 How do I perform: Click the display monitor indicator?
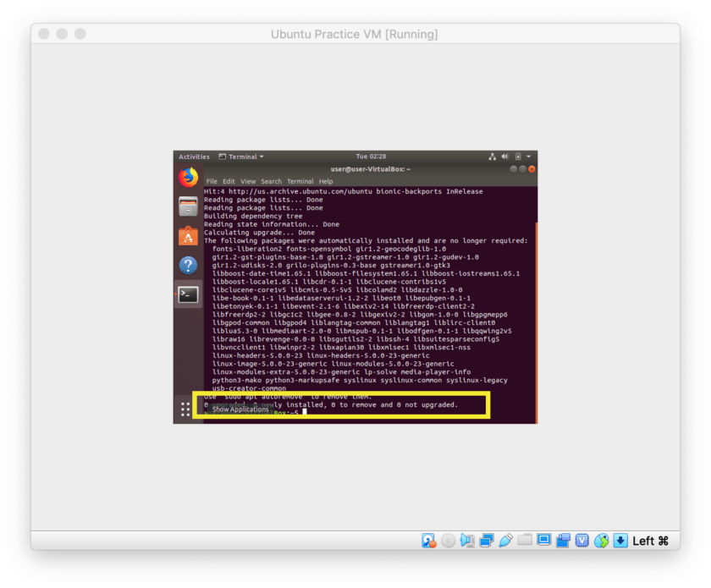point(543,540)
